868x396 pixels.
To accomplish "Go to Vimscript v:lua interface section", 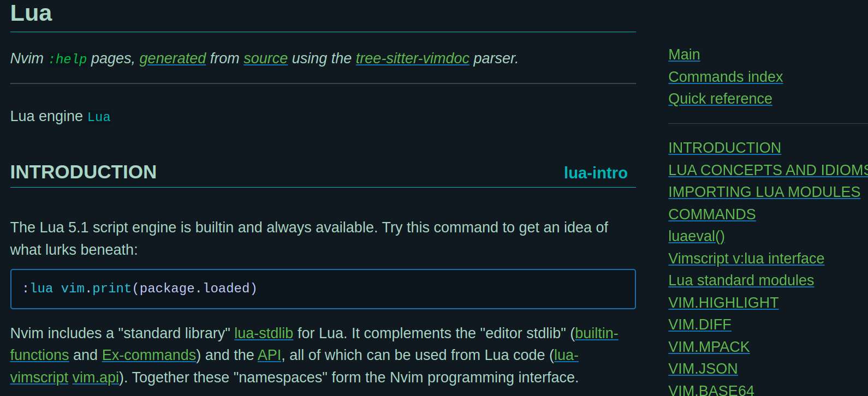I will tap(746, 259).
